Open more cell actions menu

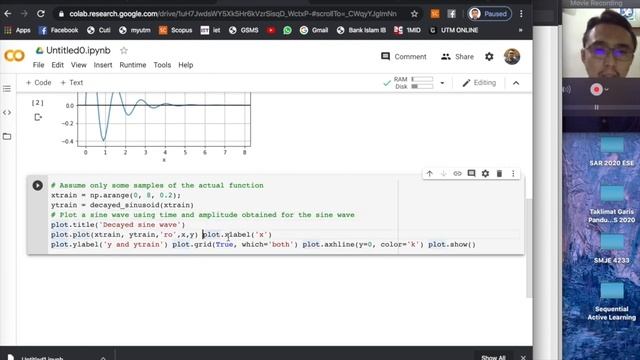point(513,173)
